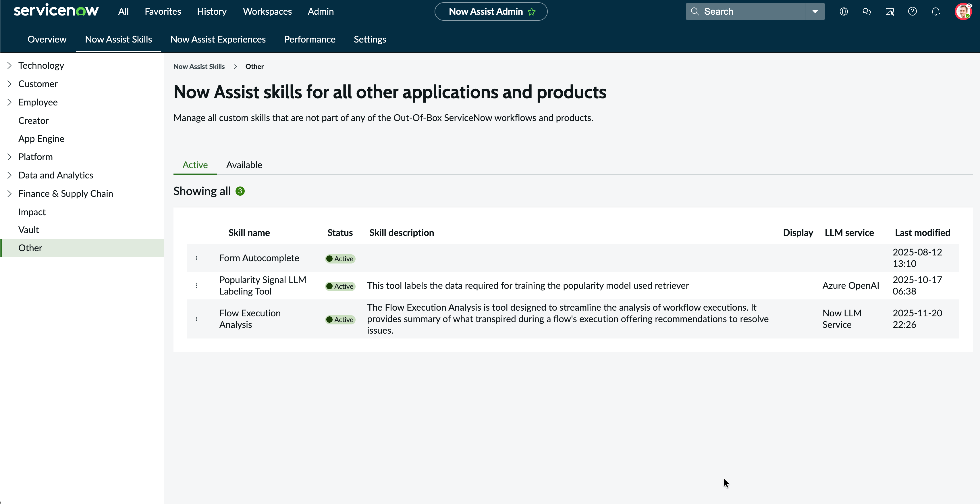980x504 pixels.
Task: Click the Now Assist Admin title pill
Action: pyautogui.click(x=491, y=11)
